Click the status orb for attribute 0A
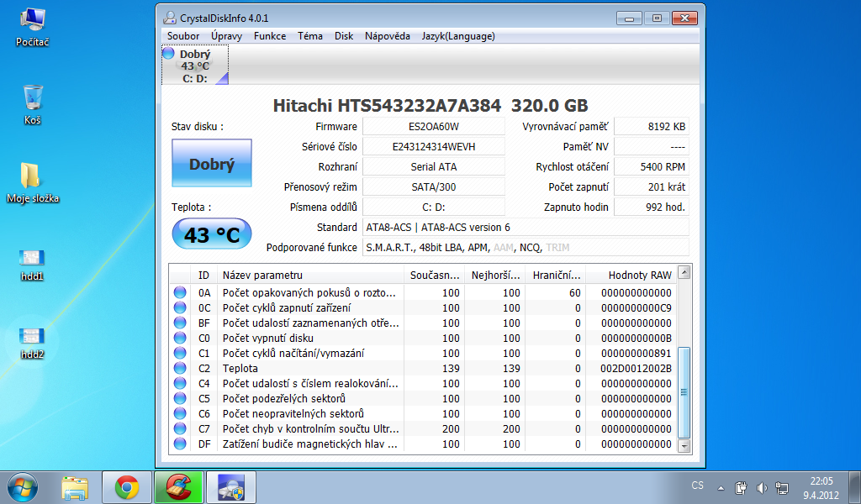The height and width of the screenshot is (504, 861). [x=180, y=292]
